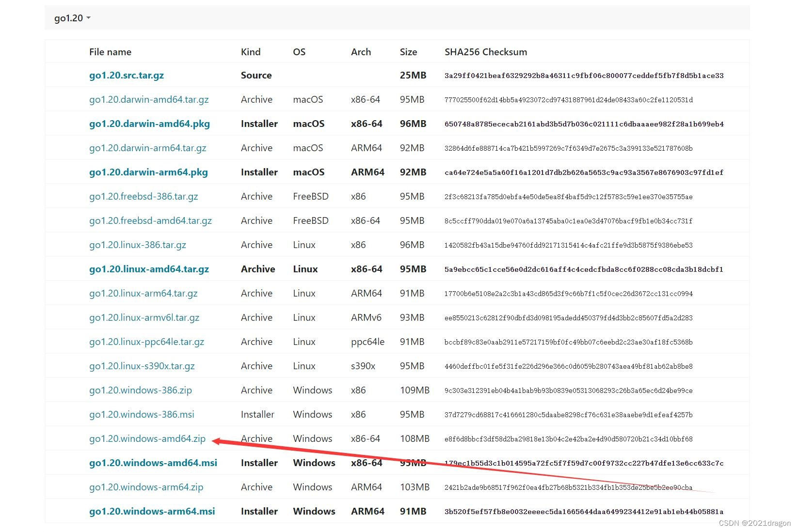Open go1.20.darwin-amd64.tar.gz link
This screenshot has height=532, width=798.
point(149,99)
